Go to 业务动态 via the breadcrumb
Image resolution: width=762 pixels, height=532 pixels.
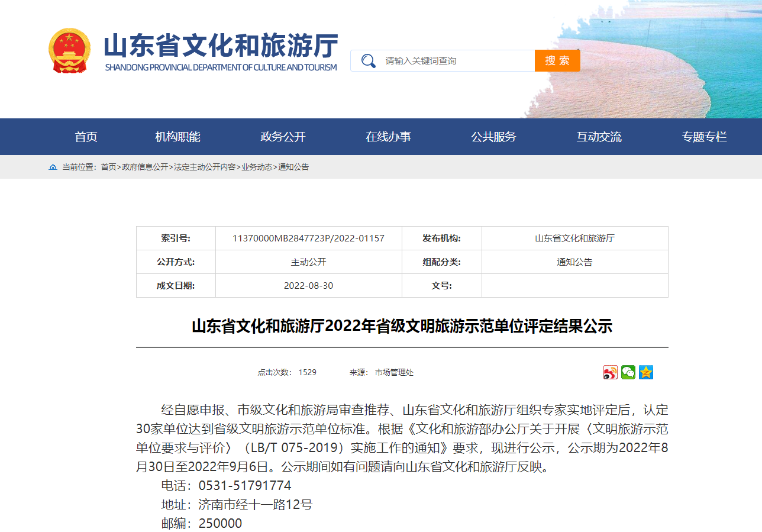click(257, 167)
